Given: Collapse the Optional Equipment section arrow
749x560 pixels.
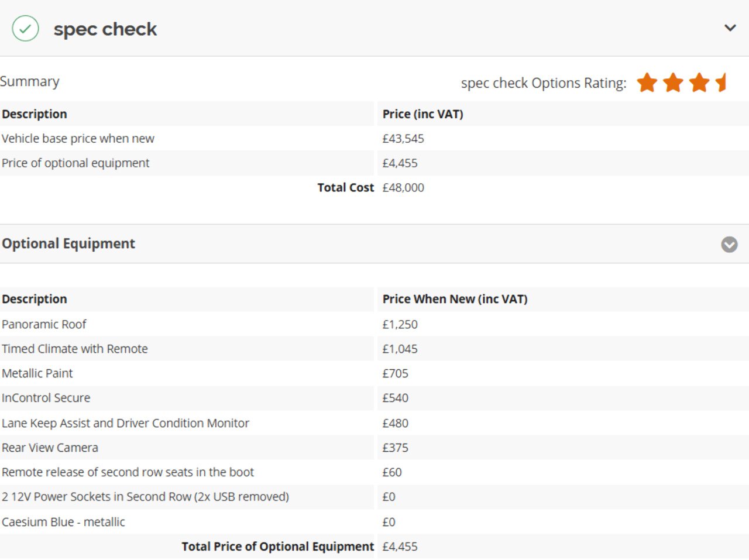Looking at the screenshot, I should pos(729,244).
